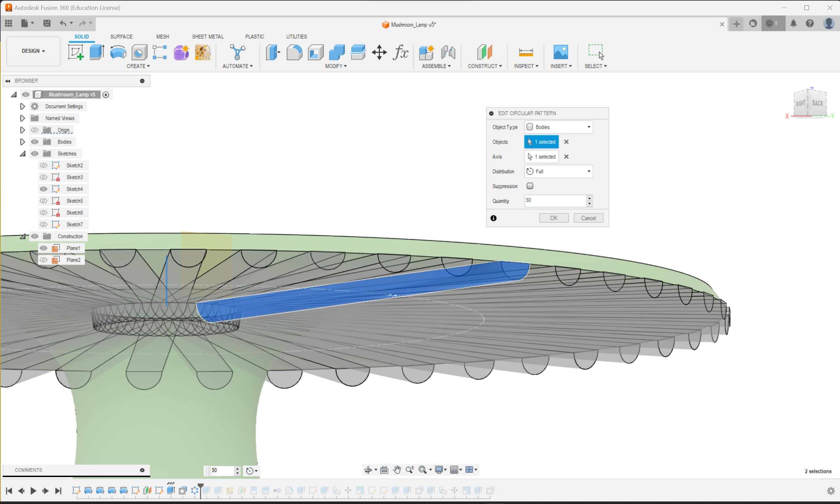This screenshot has width=840, height=504.
Task: Expand the Bodies folder in browser
Action: tap(22, 142)
